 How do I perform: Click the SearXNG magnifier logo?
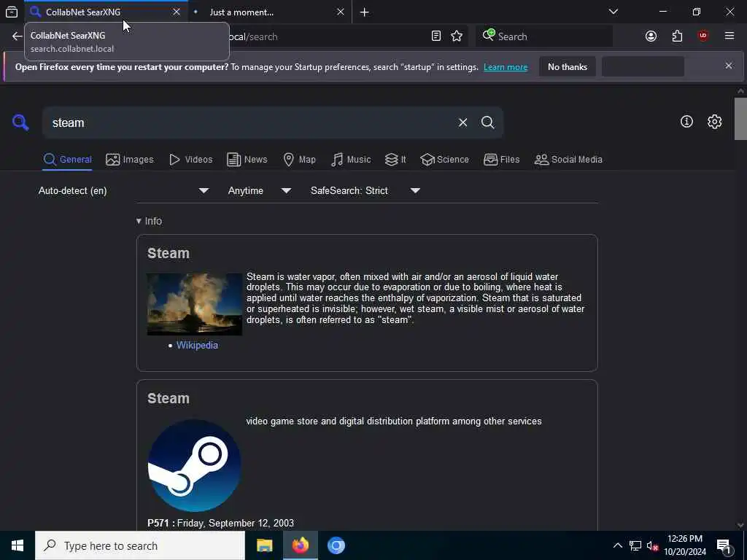[20, 122]
